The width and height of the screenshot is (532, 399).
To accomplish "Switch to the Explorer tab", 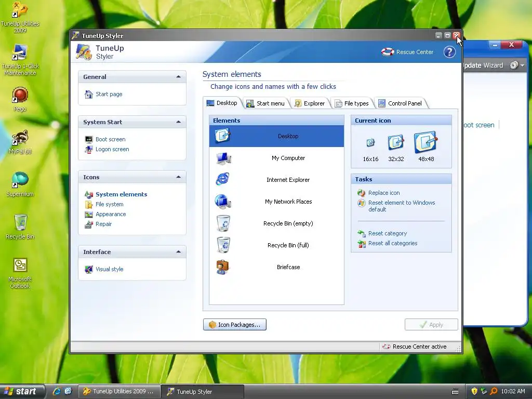I will [310, 103].
